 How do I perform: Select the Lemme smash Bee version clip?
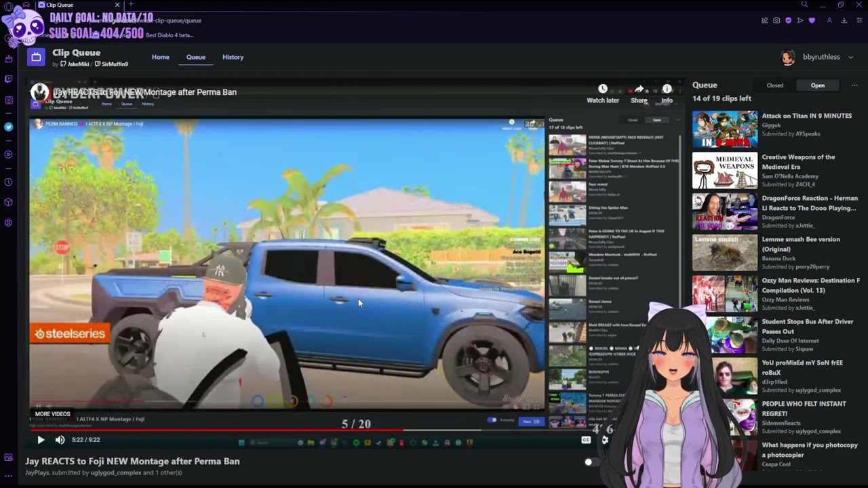[x=776, y=252]
